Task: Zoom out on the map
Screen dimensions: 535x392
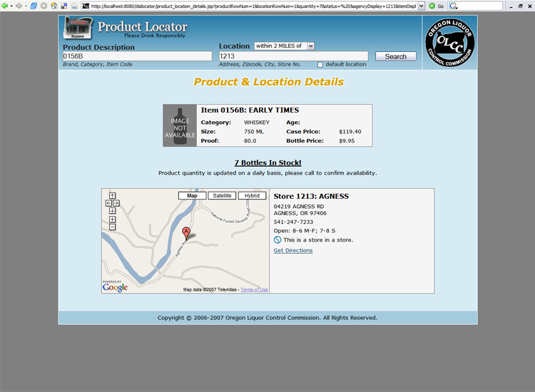Action: pyautogui.click(x=112, y=227)
